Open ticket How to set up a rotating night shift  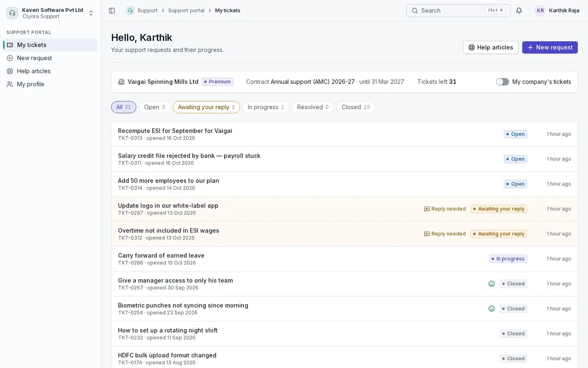coord(344,334)
